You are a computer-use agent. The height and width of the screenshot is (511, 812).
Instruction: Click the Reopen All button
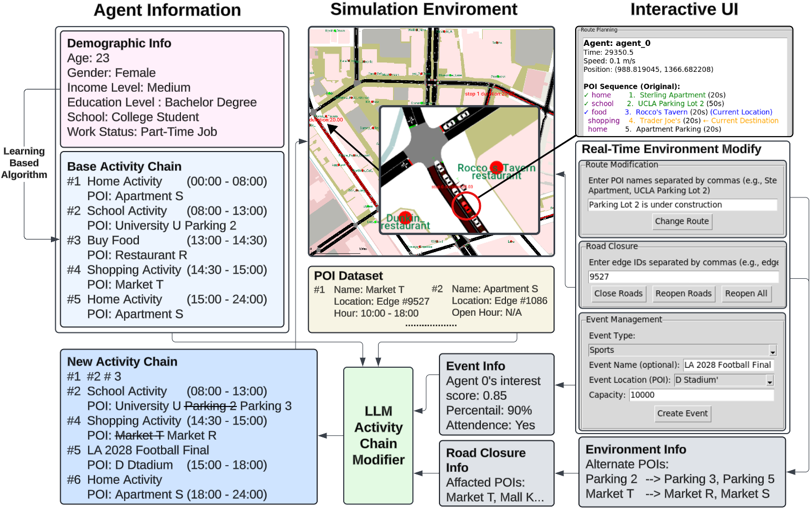pos(746,294)
